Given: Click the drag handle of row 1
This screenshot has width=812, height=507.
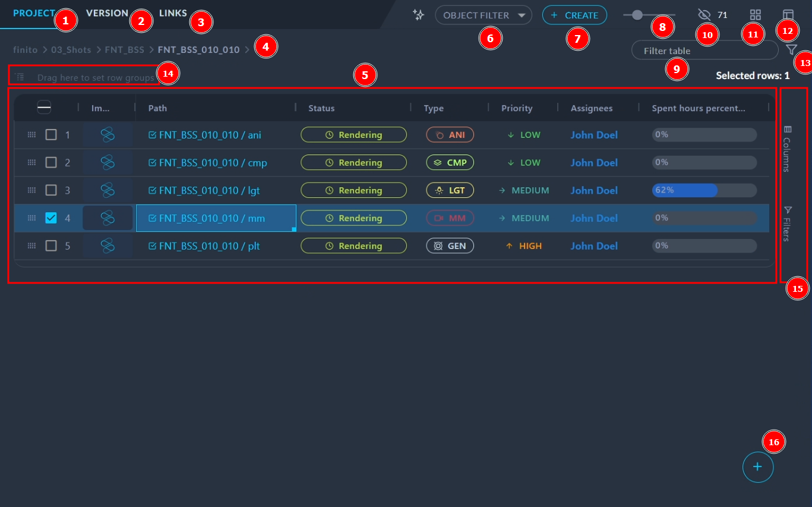Looking at the screenshot, I should coord(31,135).
